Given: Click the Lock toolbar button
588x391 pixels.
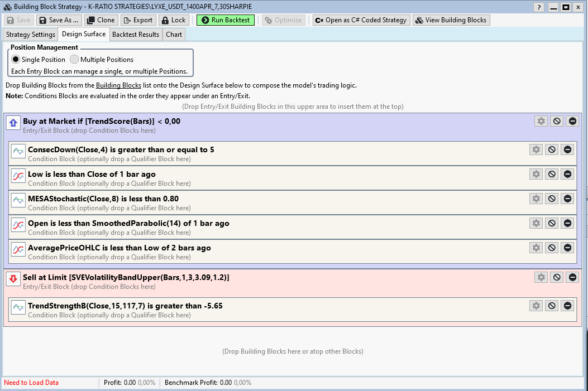Looking at the screenshot, I should (x=174, y=20).
